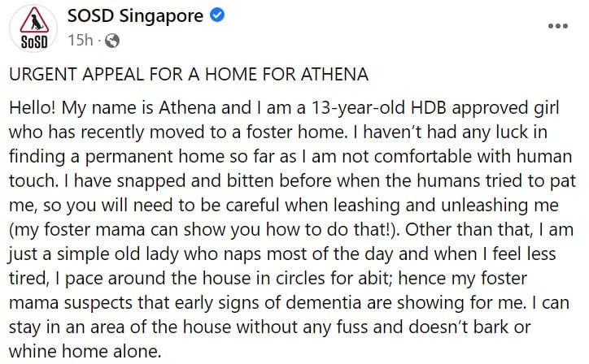The height and width of the screenshot is (364, 589).
Task: Click the name "Athena" in the first sentence
Action: [172, 108]
